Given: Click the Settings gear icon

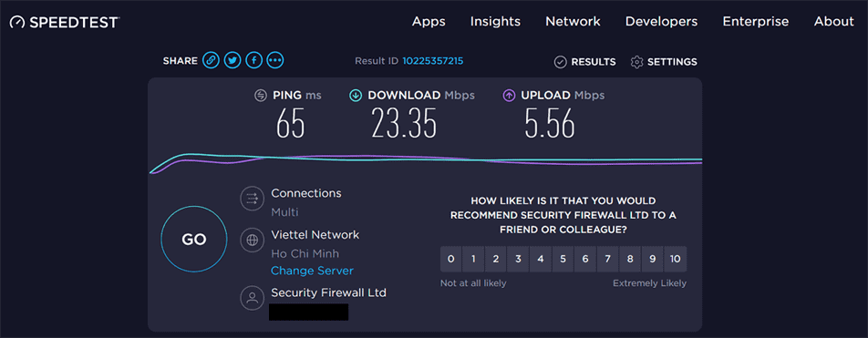Looking at the screenshot, I should (x=636, y=62).
